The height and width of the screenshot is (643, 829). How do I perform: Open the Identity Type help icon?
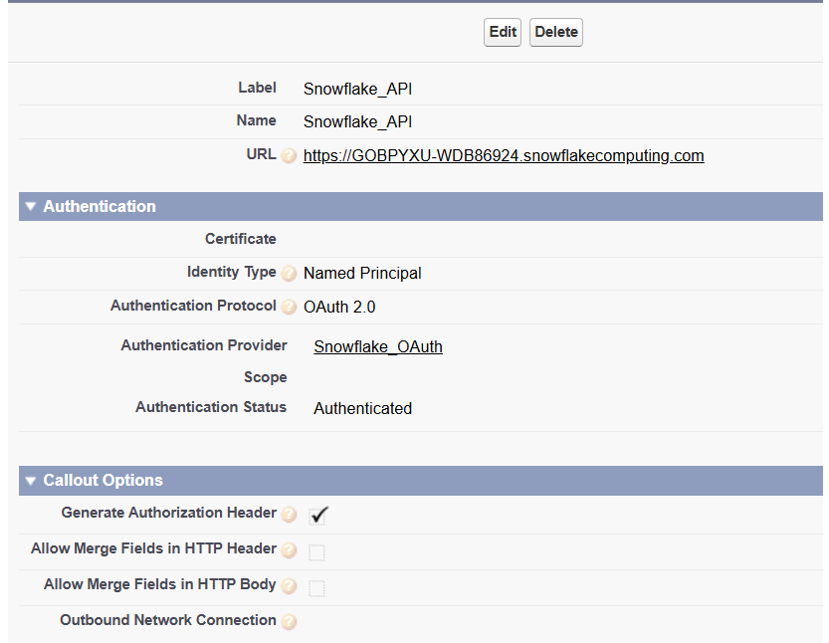[x=289, y=273]
